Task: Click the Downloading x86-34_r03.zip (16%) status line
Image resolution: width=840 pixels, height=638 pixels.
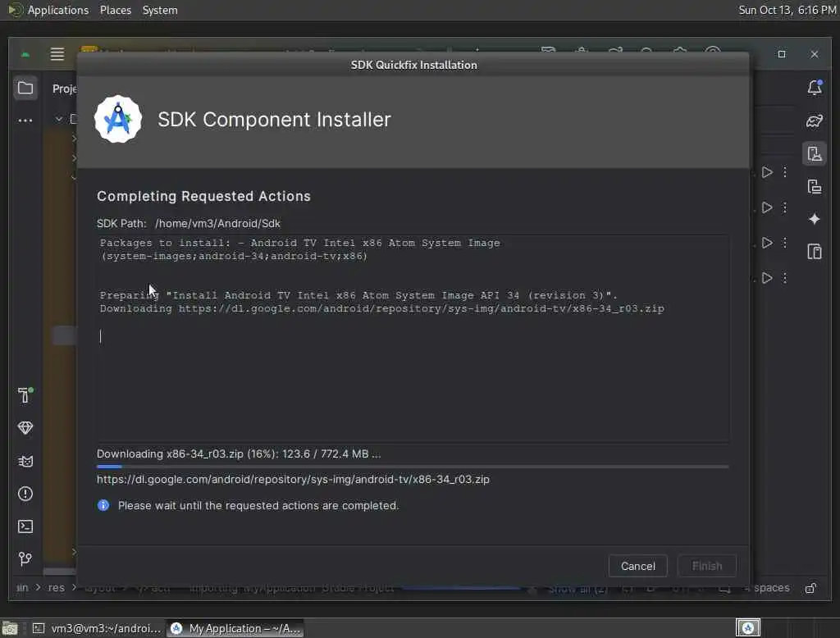Action: [239, 454]
